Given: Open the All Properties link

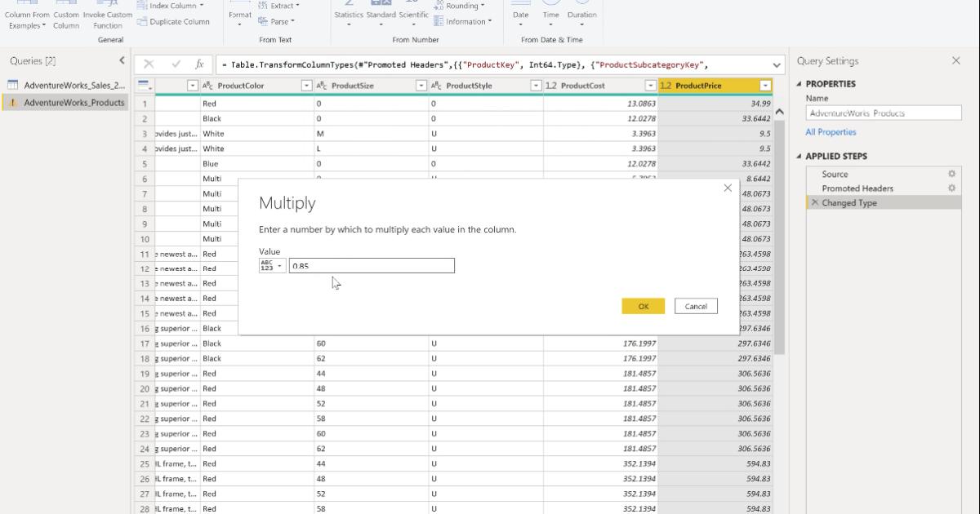Looking at the screenshot, I should point(829,131).
